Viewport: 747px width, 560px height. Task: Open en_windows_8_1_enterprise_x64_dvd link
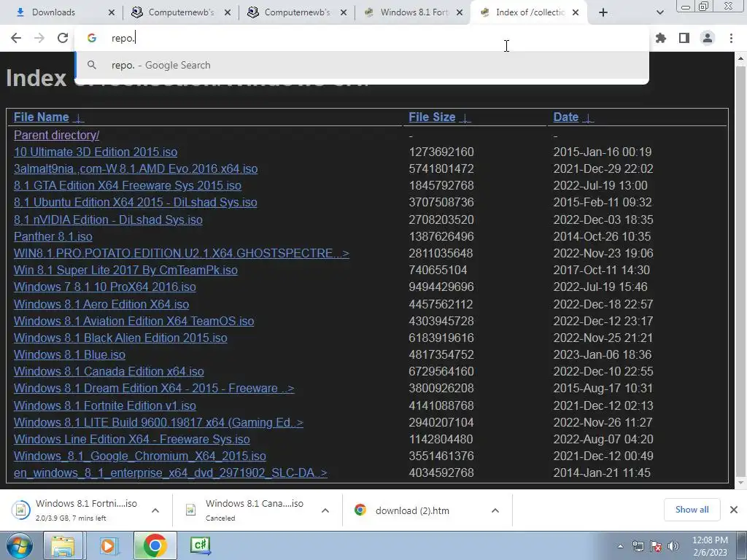171,472
